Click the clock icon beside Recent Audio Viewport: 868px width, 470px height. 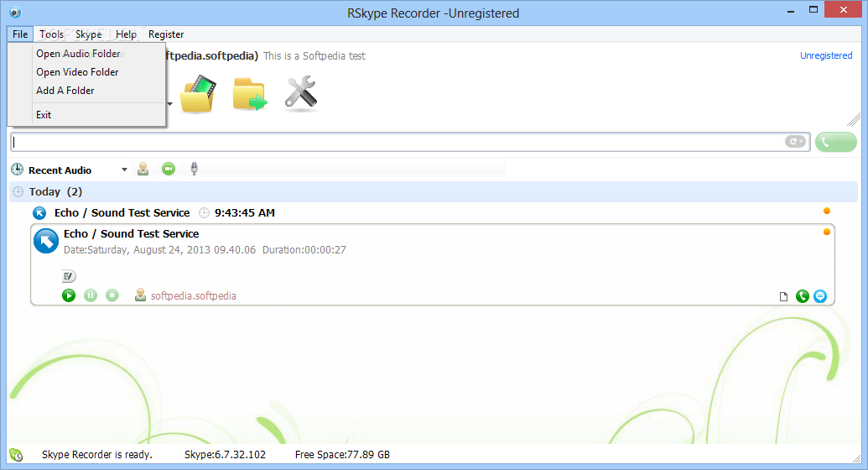click(x=18, y=170)
